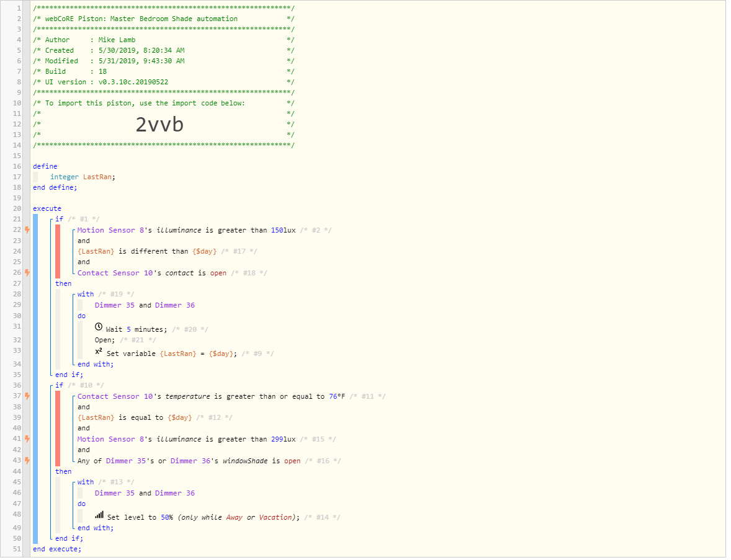Screen dimensions: 731x560
Task: Click the lightning bolt icon on line 26
Action: pyautogui.click(x=27, y=274)
